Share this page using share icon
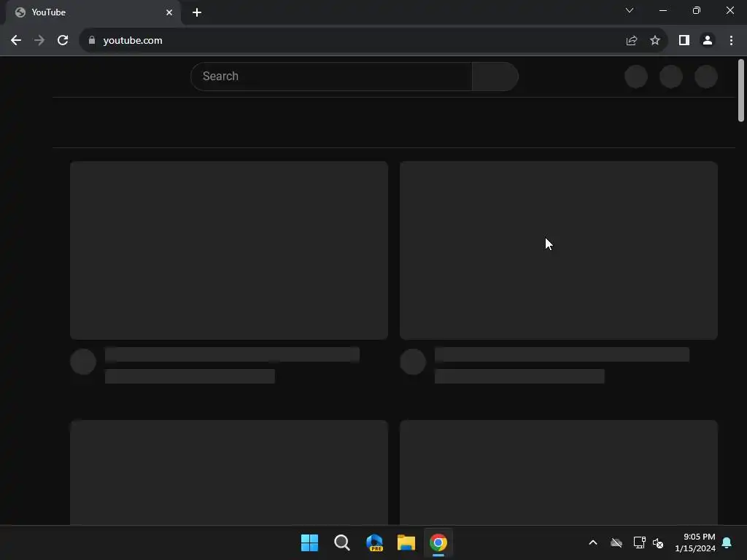Viewport: 747px width, 560px height. [632, 41]
